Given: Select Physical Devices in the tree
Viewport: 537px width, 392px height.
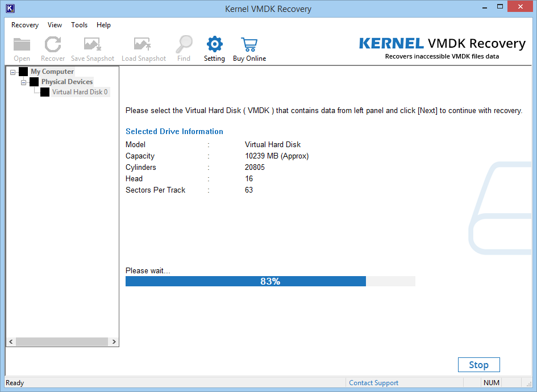Looking at the screenshot, I should [67, 82].
